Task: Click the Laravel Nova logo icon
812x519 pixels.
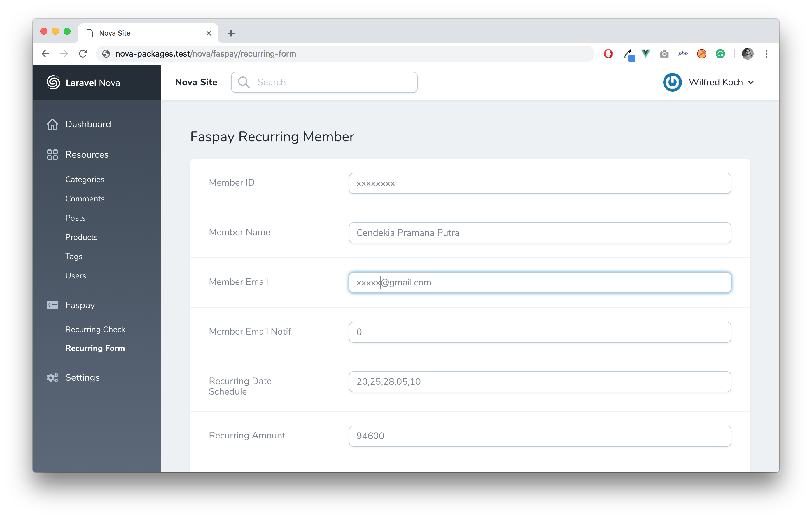Action: 53,82
